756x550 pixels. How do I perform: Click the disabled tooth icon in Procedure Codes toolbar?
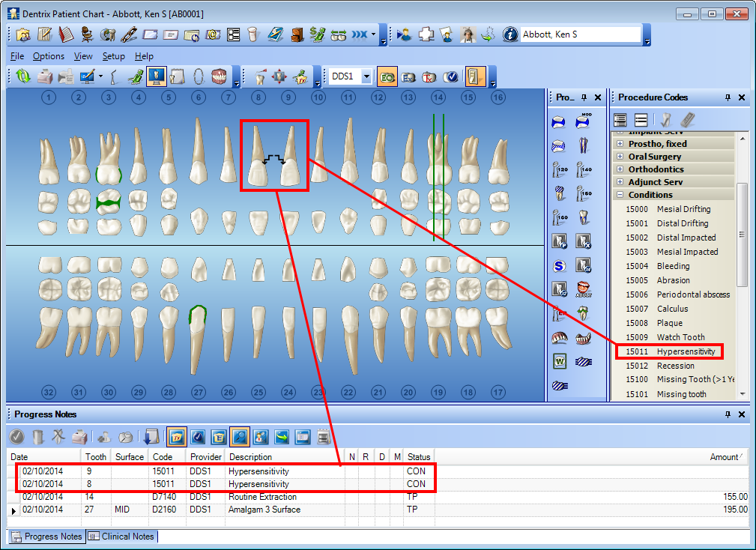pyautogui.click(x=666, y=119)
